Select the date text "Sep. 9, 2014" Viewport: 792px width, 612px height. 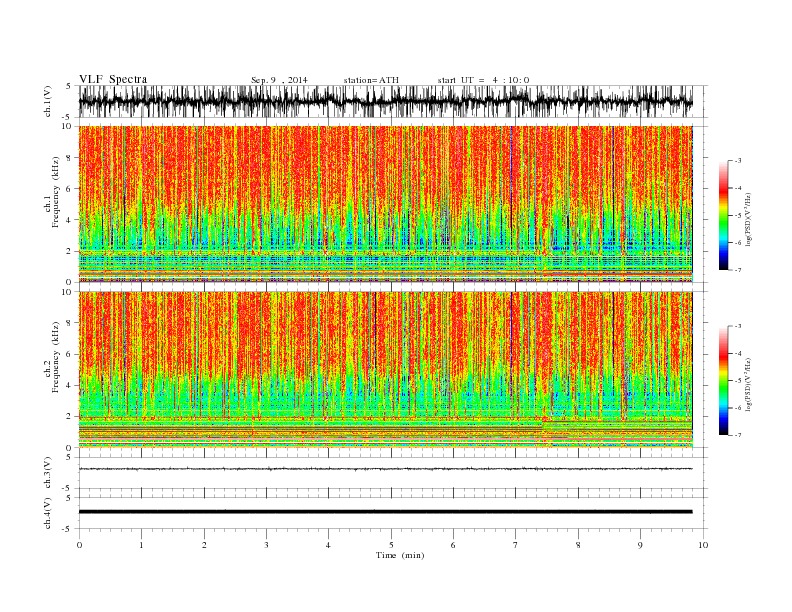click(279, 80)
